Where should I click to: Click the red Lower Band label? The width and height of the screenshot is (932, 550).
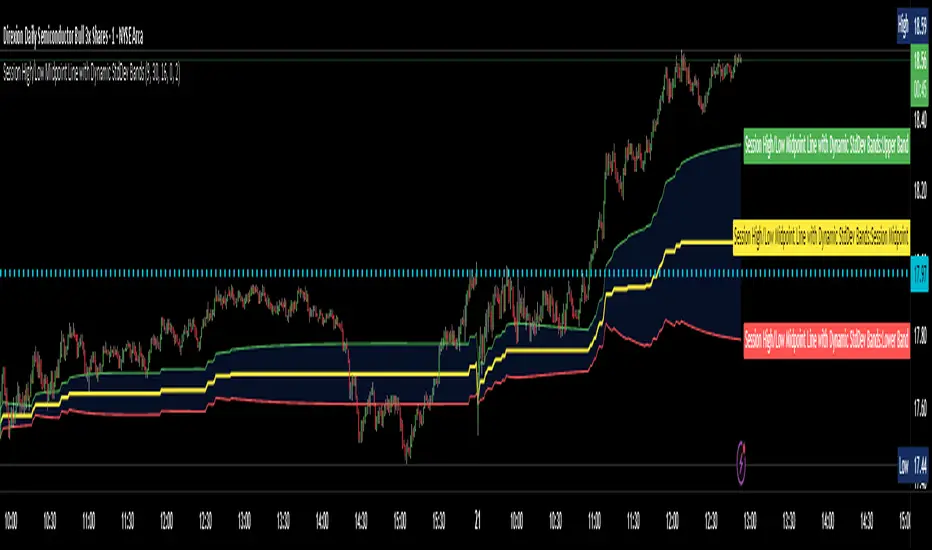point(827,340)
